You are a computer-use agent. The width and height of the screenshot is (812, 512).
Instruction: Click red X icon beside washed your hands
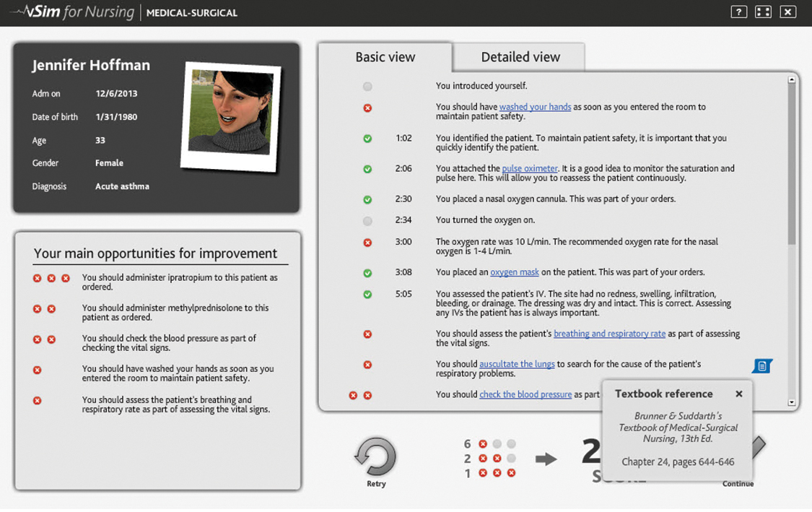367,108
